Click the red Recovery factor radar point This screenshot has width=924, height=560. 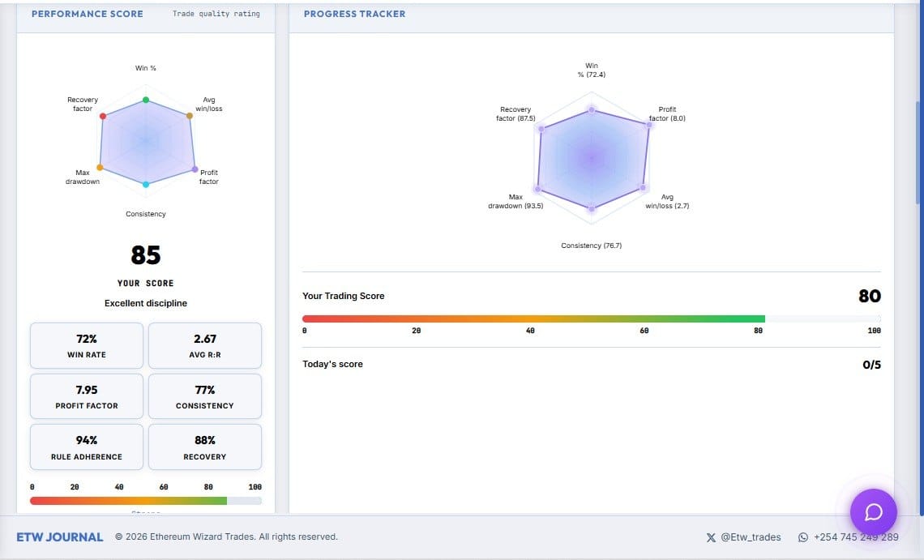pyautogui.click(x=103, y=116)
